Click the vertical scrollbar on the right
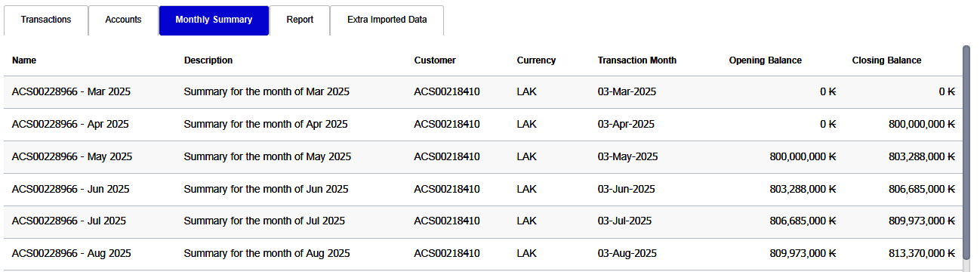The height and width of the screenshot is (272, 980). pyautogui.click(x=966, y=151)
